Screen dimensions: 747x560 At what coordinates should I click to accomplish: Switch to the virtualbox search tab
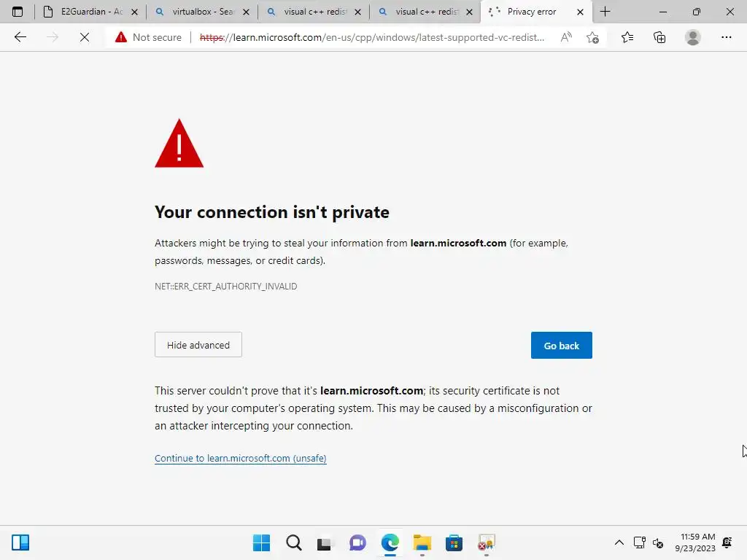(x=197, y=12)
